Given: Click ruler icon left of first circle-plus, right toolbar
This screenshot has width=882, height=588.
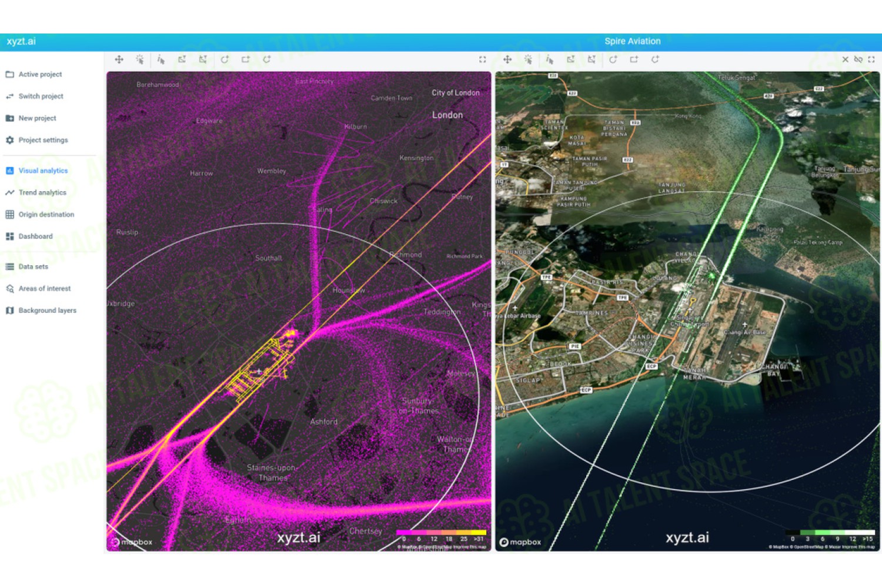Looking at the screenshot, I should click(592, 59).
